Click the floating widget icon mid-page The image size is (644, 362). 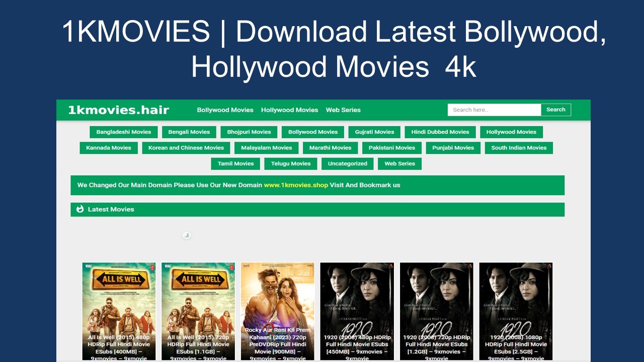click(x=187, y=235)
